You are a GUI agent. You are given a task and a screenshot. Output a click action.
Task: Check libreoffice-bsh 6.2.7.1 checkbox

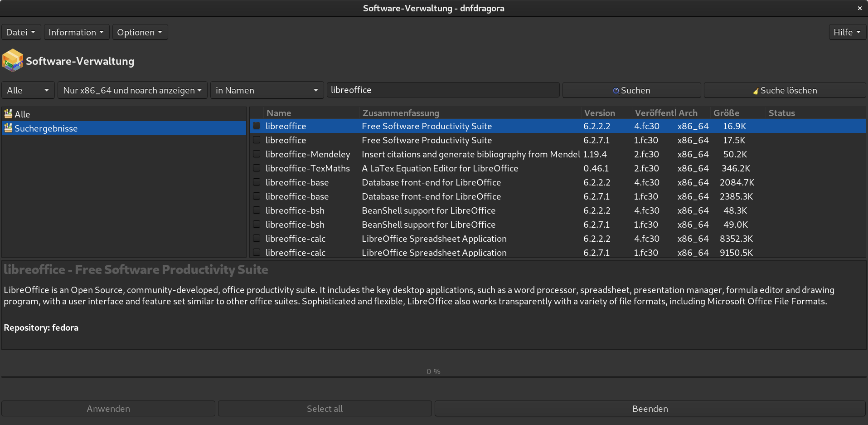pyautogui.click(x=257, y=224)
